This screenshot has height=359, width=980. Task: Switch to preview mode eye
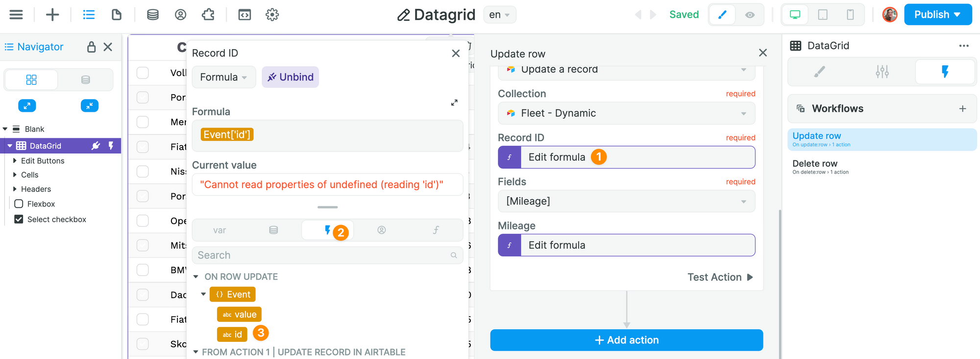point(750,15)
